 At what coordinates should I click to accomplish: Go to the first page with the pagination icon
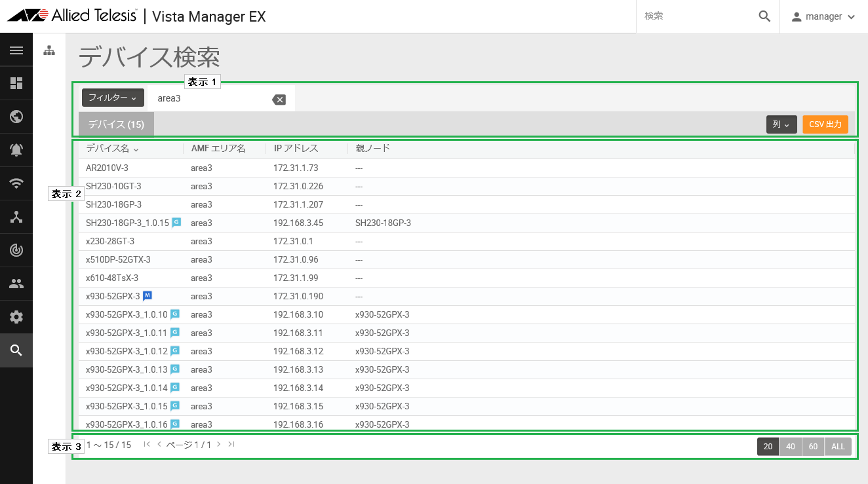pos(147,445)
